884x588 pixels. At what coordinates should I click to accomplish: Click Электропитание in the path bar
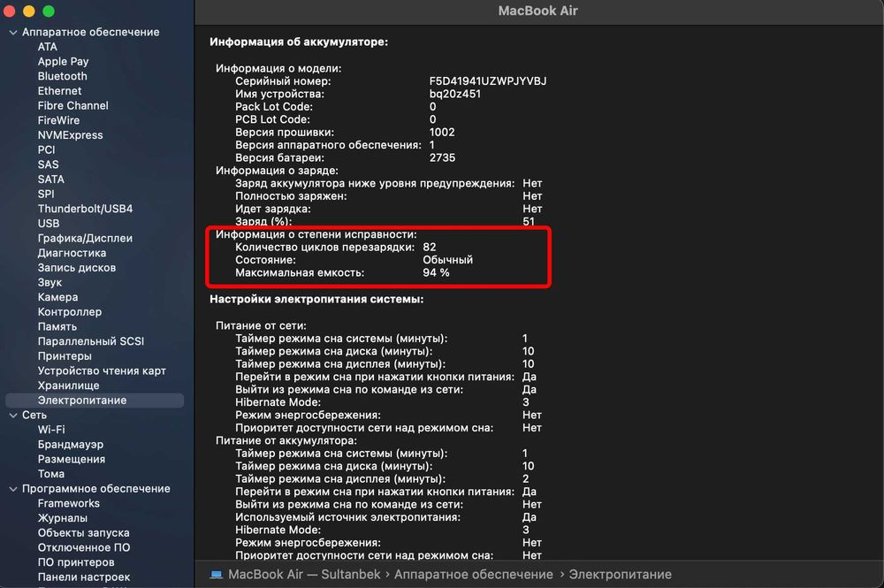pos(621,575)
